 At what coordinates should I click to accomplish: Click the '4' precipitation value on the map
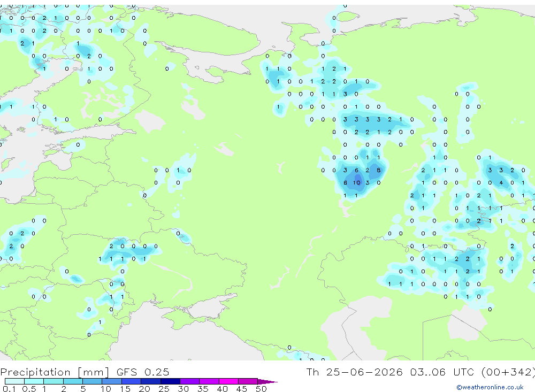point(501,183)
